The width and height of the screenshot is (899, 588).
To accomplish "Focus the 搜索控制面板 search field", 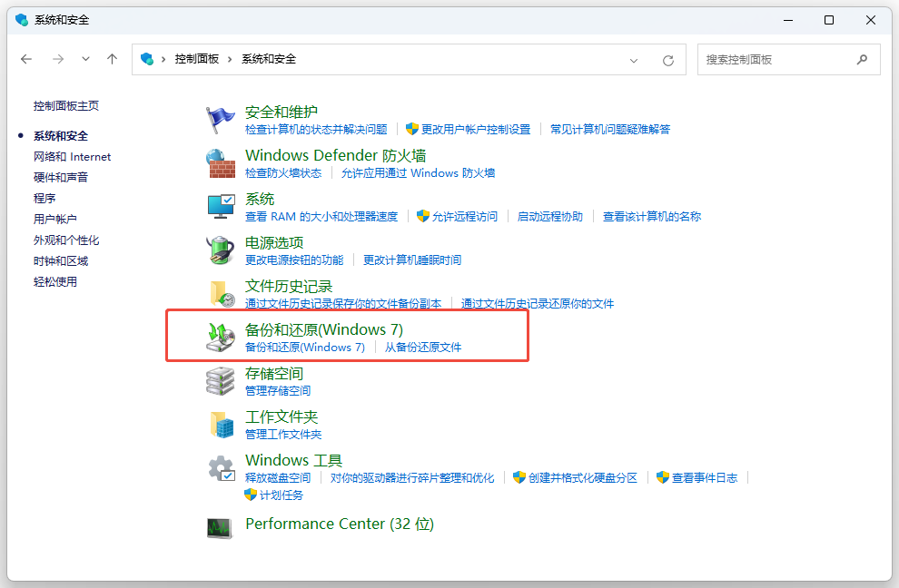I will tap(788, 60).
